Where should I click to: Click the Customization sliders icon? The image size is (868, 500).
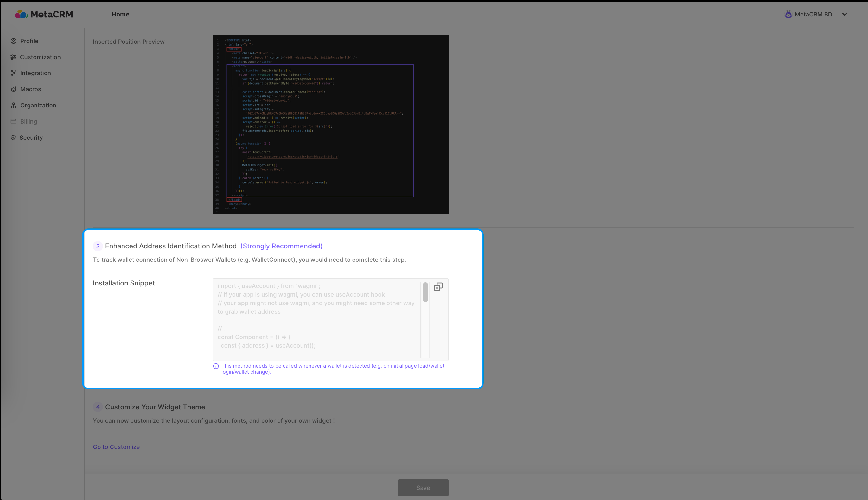(13, 57)
